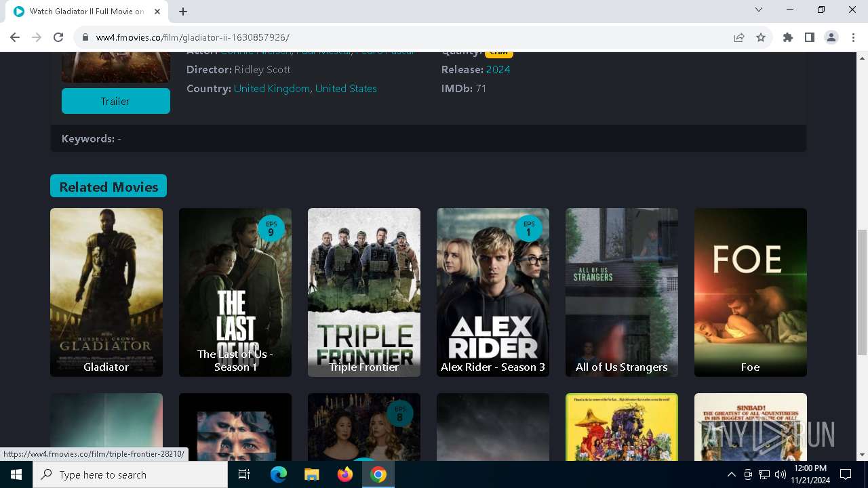
Task: Launch Firefox from taskbar
Action: click(x=345, y=474)
